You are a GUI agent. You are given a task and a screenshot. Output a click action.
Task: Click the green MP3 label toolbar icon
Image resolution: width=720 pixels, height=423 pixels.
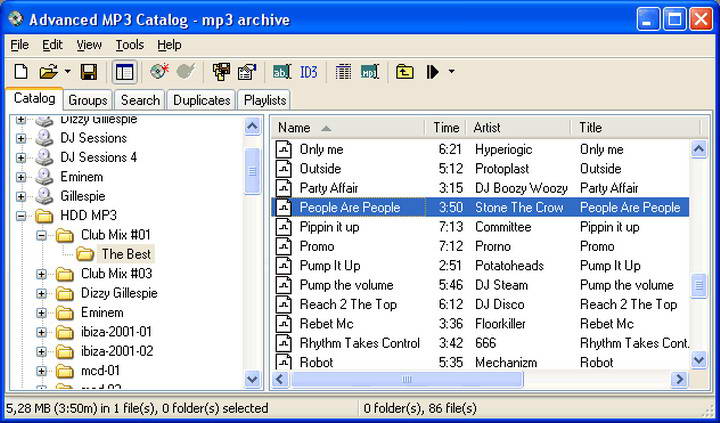click(x=369, y=72)
